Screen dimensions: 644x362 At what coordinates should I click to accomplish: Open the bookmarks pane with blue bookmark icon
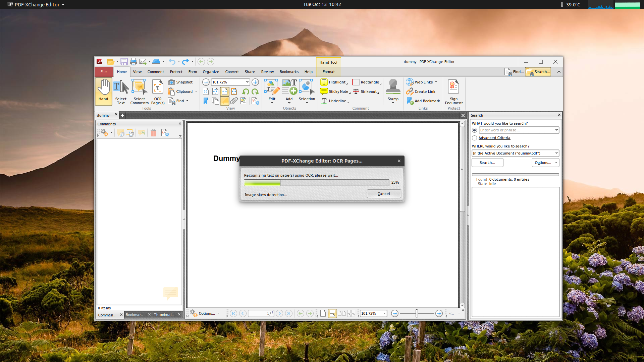(x=206, y=101)
